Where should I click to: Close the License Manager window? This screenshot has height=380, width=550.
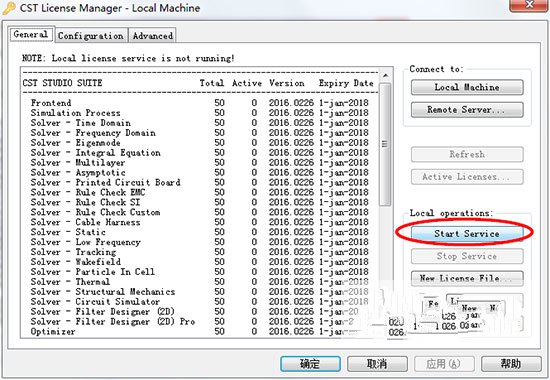[x=530, y=5]
